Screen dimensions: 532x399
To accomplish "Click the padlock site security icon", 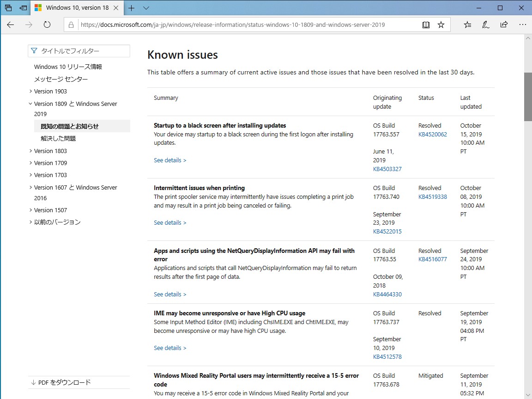I will tap(71, 25).
